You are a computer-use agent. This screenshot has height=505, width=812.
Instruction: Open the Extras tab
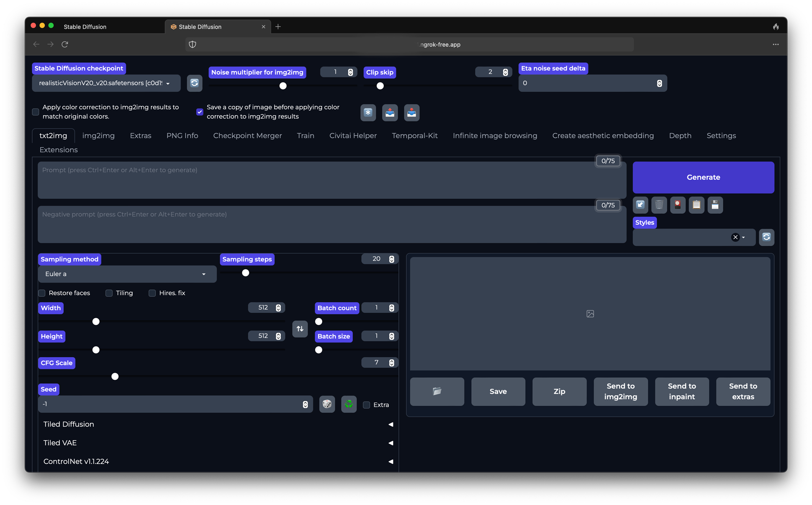click(141, 136)
